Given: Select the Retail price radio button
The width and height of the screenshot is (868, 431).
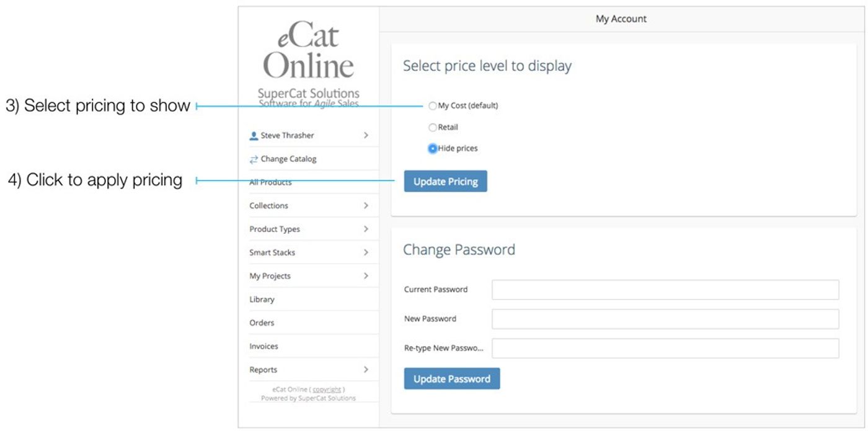Looking at the screenshot, I should pos(433,128).
